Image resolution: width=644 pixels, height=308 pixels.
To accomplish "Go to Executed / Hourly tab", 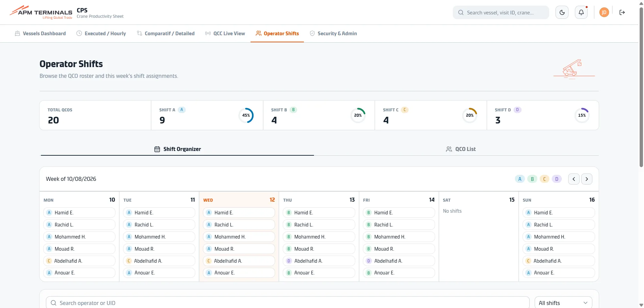I will click(x=101, y=34).
